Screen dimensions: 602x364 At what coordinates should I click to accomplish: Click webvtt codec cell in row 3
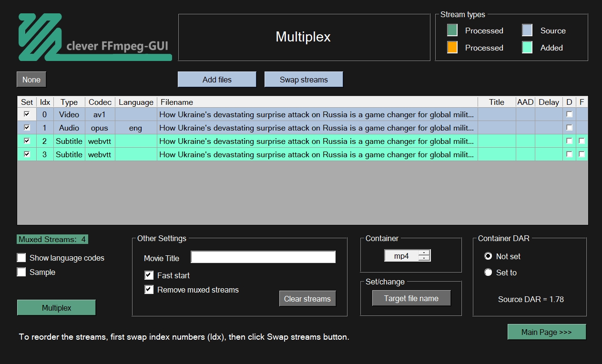pos(100,154)
